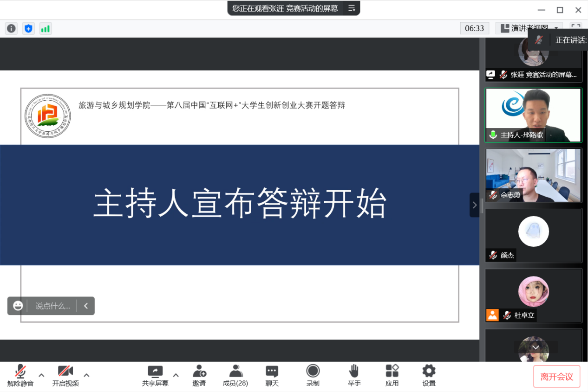Expand audio options arrow beside 解除静音
This screenshot has height=392, width=588.
tap(41, 375)
